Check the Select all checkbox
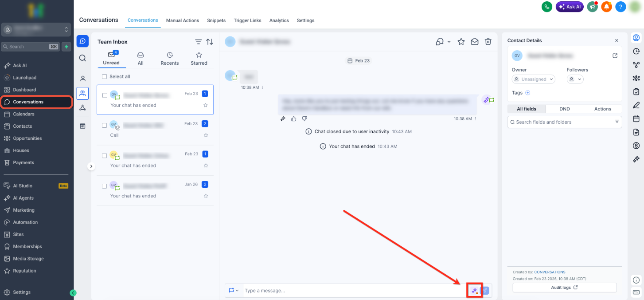The height and width of the screenshot is (300, 644). (x=105, y=77)
